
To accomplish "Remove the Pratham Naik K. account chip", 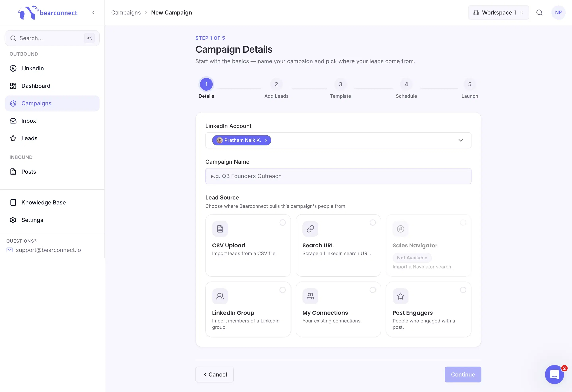I will (266, 140).
